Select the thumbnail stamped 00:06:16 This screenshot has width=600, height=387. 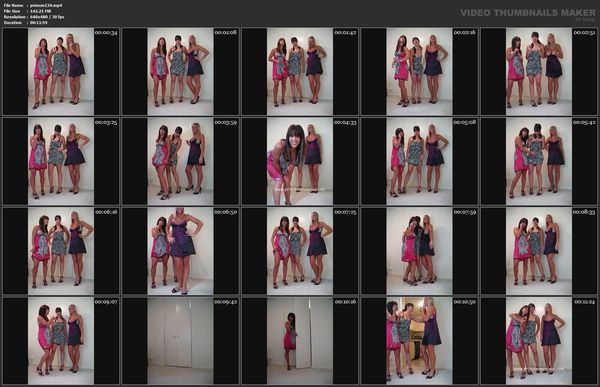point(61,251)
